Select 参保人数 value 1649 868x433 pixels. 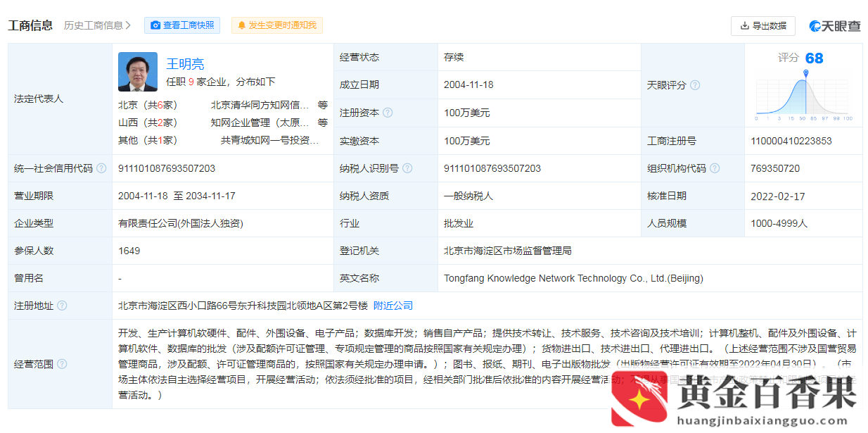[x=129, y=251]
